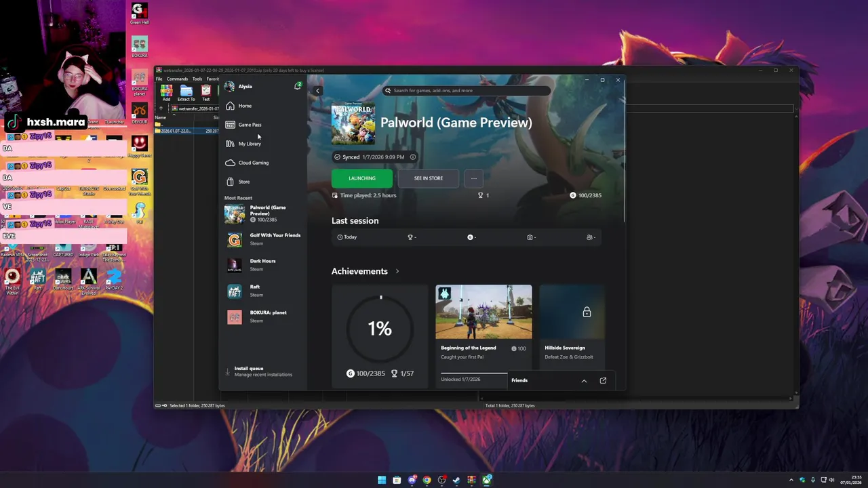Expand the Achievements section chevron

click(x=397, y=271)
